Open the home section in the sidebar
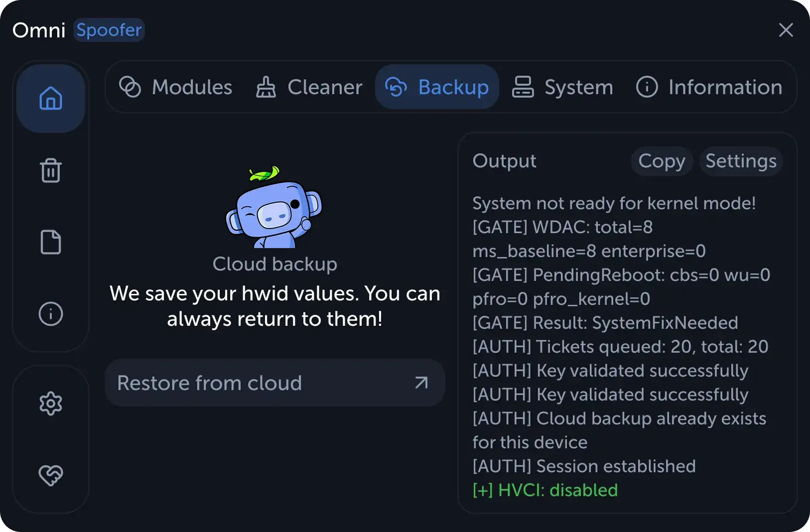The image size is (810, 532). pyautogui.click(x=51, y=98)
